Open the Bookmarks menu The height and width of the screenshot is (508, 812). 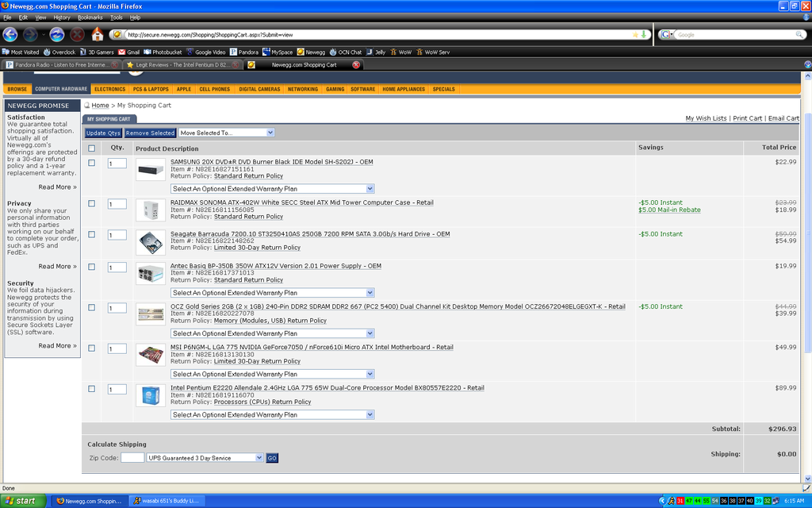pos(90,17)
